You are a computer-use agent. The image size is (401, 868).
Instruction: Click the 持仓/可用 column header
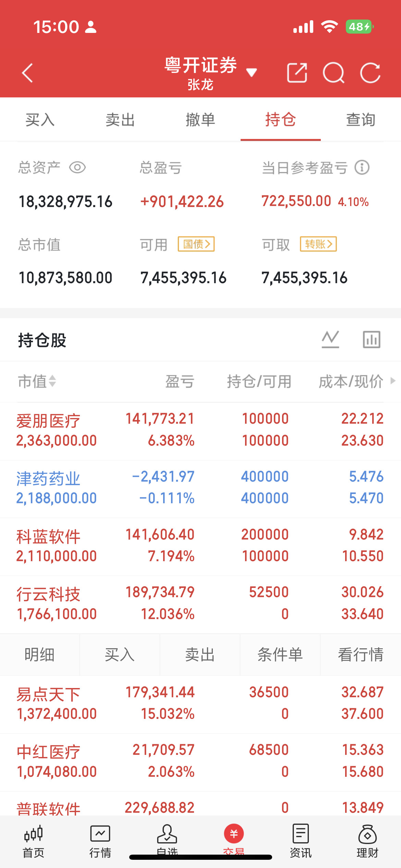(259, 381)
